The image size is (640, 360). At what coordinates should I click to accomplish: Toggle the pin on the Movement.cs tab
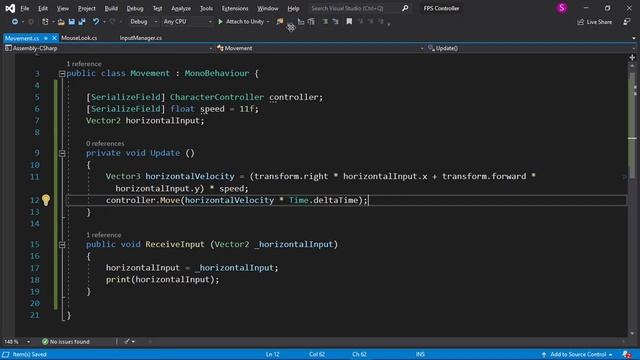46,38
